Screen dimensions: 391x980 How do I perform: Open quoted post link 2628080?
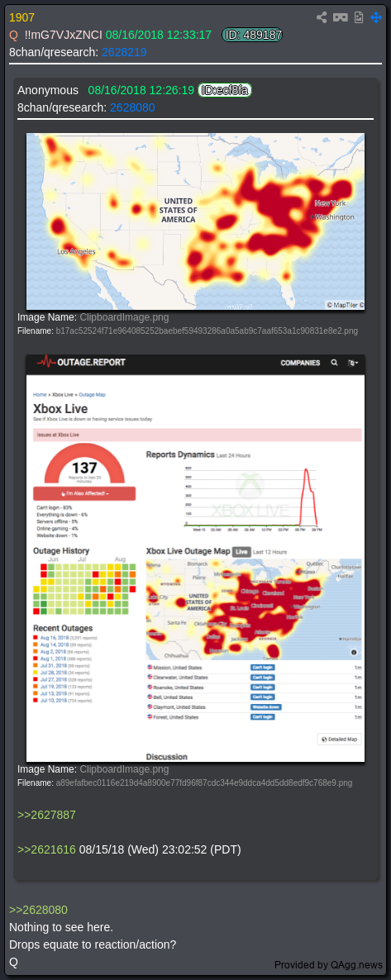click(132, 108)
